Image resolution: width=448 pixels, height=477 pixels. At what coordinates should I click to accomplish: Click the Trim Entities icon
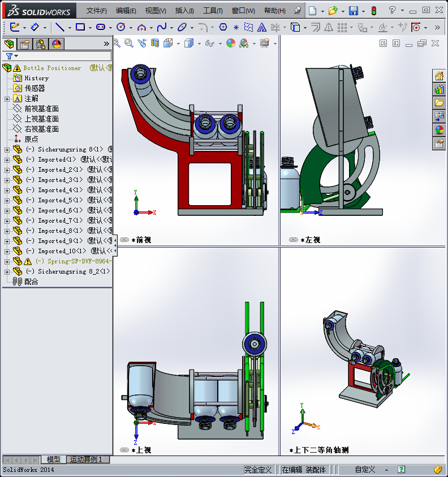(x=275, y=27)
